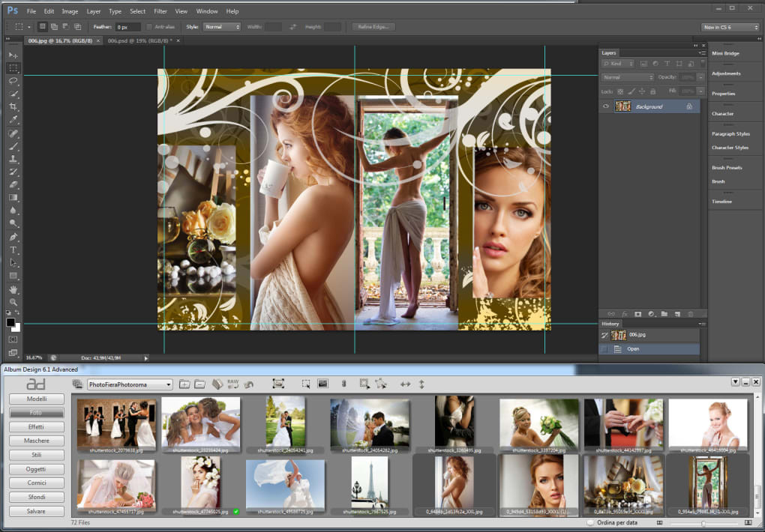The height and width of the screenshot is (532, 765).
Task: Hide the Background layer with eye icon
Action: (x=606, y=107)
